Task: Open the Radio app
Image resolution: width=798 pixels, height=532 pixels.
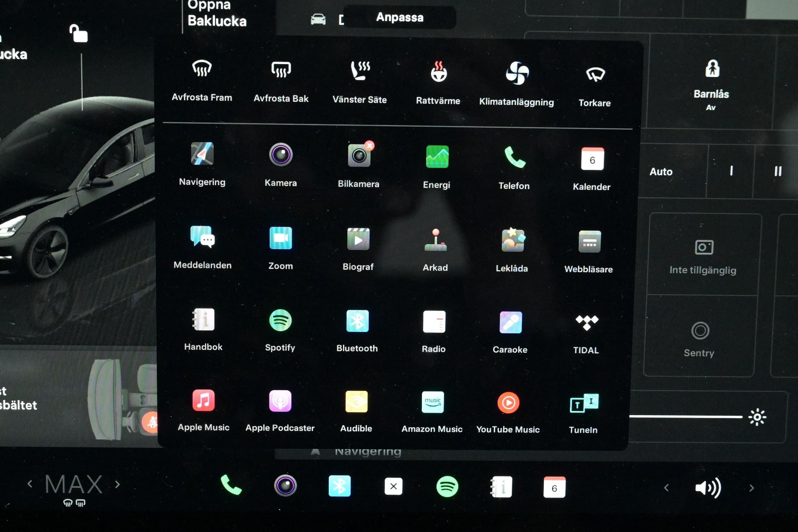Action: (434, 332)
